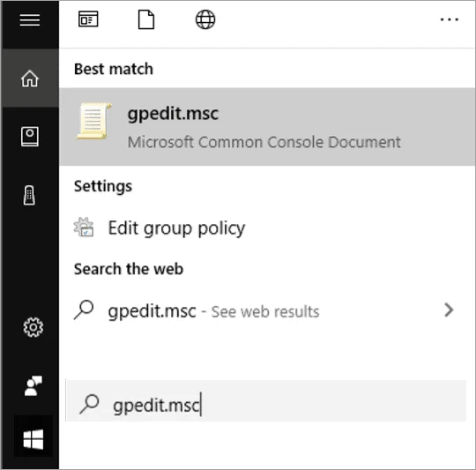Click the Search the web heading

(129, 269)
